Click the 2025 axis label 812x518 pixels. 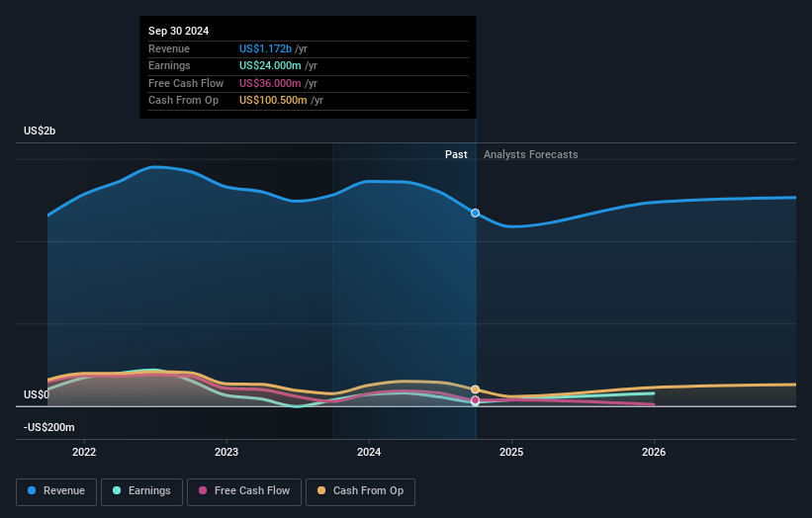click(x=511, y=452)
